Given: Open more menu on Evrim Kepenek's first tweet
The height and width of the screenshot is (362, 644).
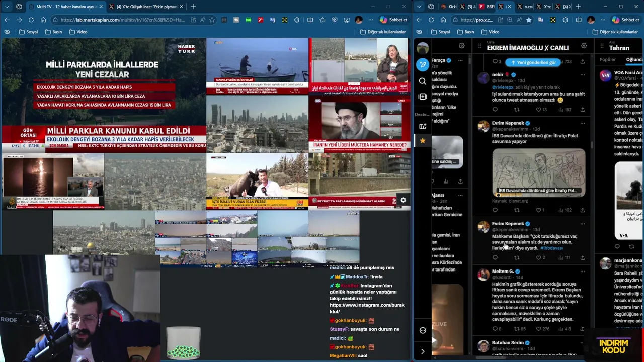Looking at the screenshot, I should (x=583, y=123).
